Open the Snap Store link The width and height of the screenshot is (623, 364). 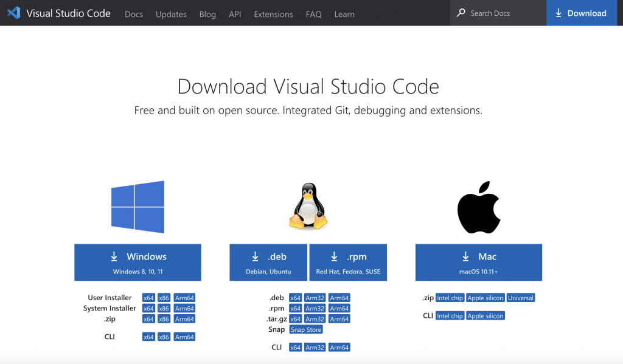click(306, 329)
